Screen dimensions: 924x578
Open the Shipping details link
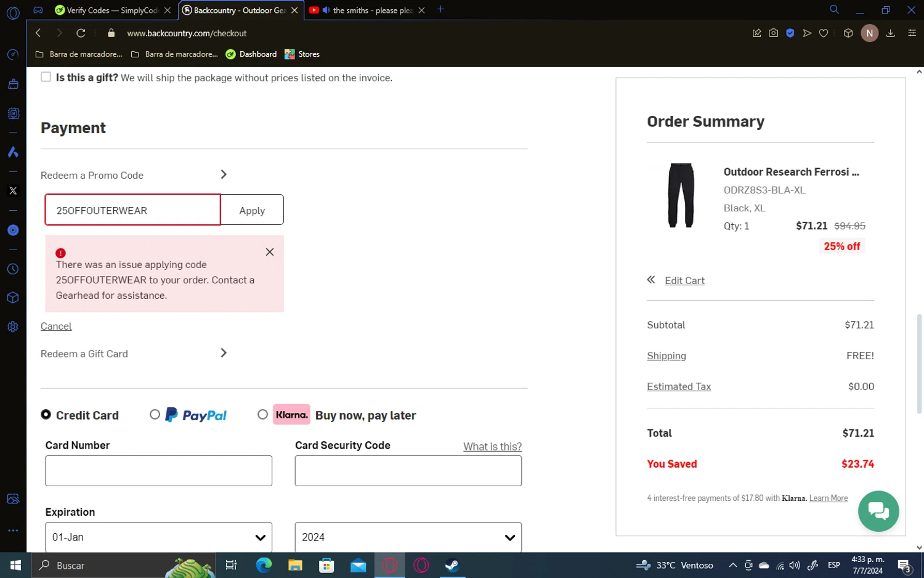click(x=667, y=356)
